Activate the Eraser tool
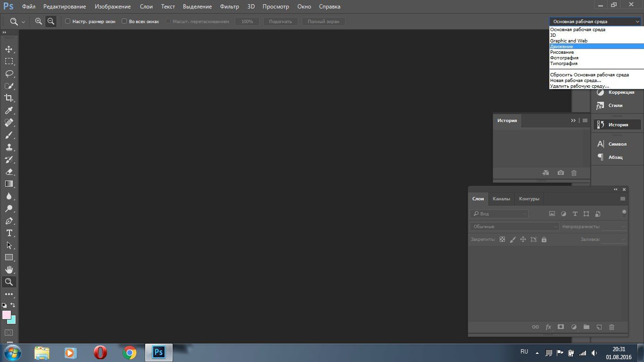 tap(9, 172)
